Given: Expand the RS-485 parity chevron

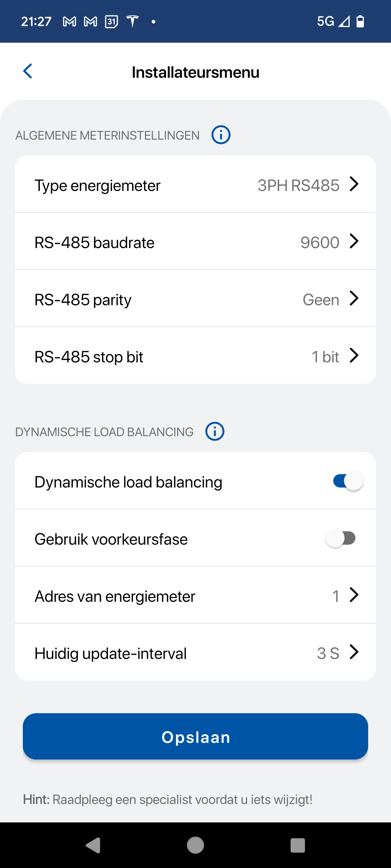Looking at the screenshot, I should (x=354, y=298).
